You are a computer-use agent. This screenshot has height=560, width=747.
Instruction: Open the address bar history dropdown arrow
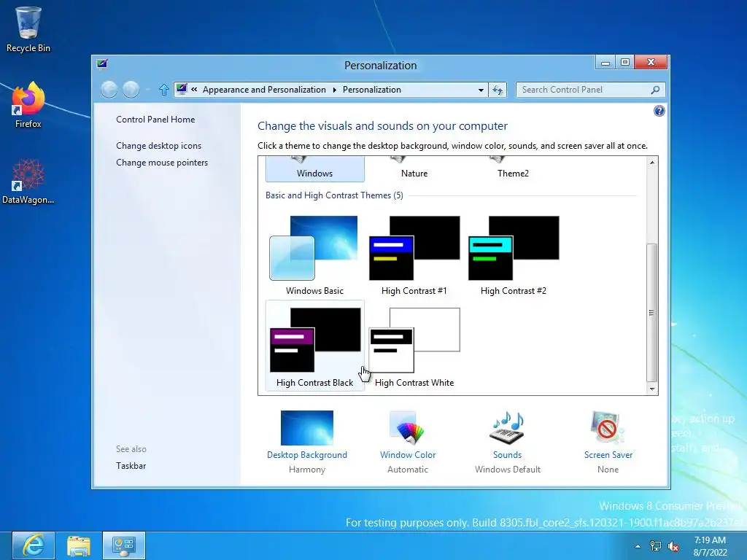pyautogui.click(x=481, y=90)
